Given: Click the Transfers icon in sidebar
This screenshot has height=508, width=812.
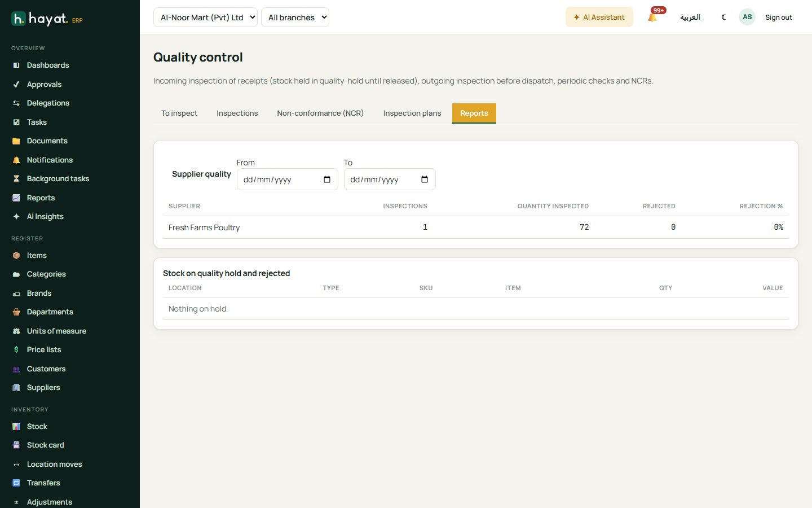Looking at the screenshot, I should [16, 483].
